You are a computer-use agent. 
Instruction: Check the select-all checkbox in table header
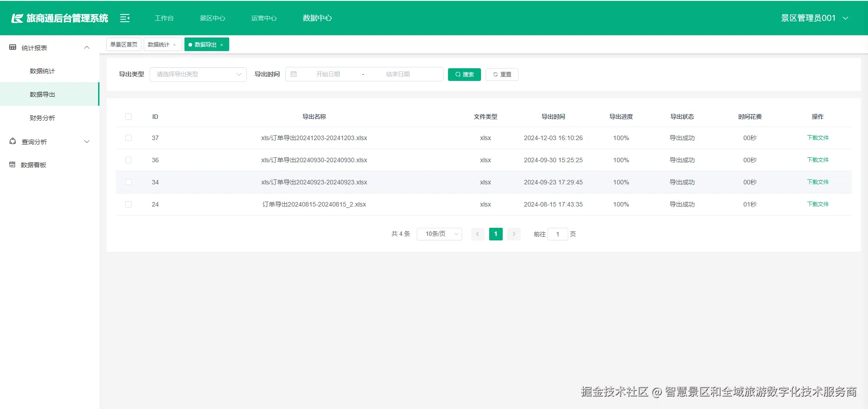click(128, 116)
